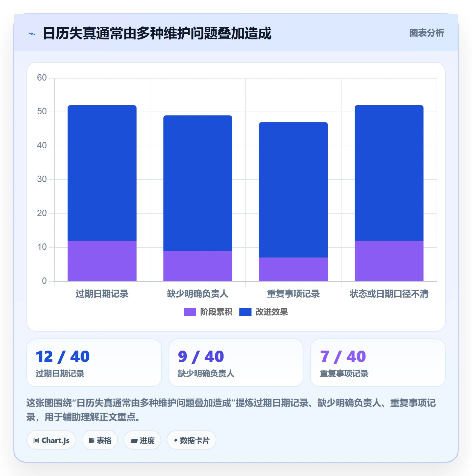Click the square icon in the Chart.js tag

click(36, 441)
